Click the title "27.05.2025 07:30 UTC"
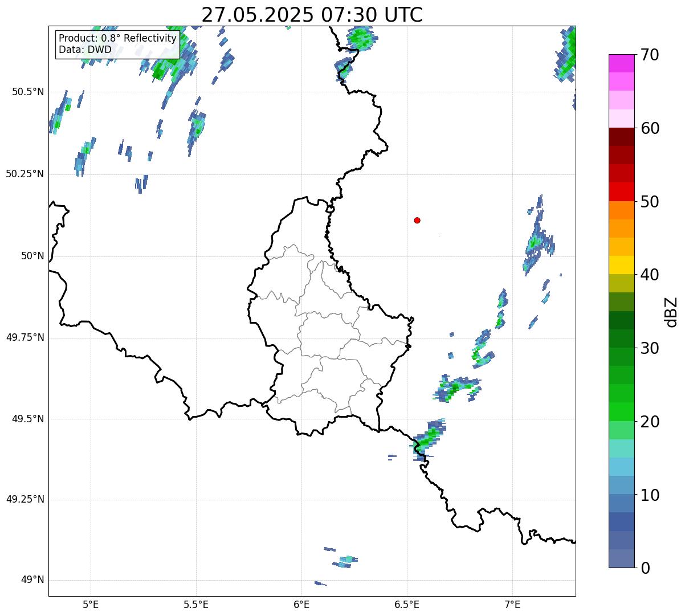Image resolution: width=685 pixels, height=616 pixels. [312, 15]
